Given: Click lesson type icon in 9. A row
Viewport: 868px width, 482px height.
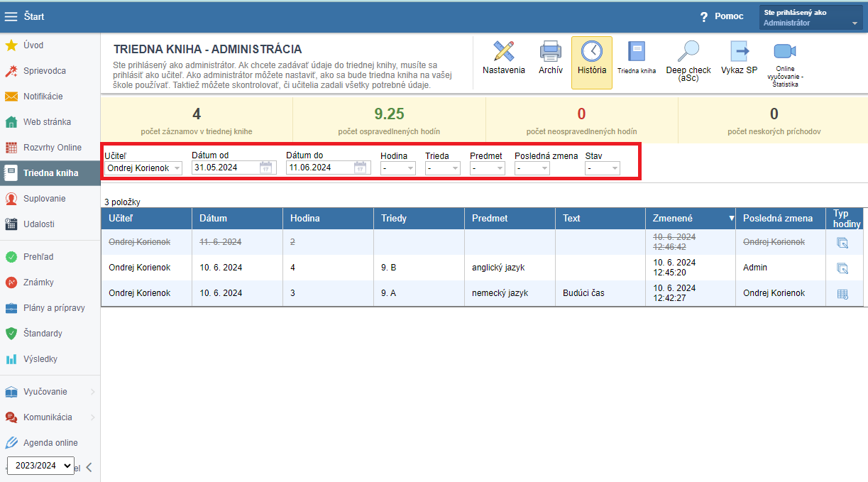Looking at the screenshot, I should [x=842, y=294].
